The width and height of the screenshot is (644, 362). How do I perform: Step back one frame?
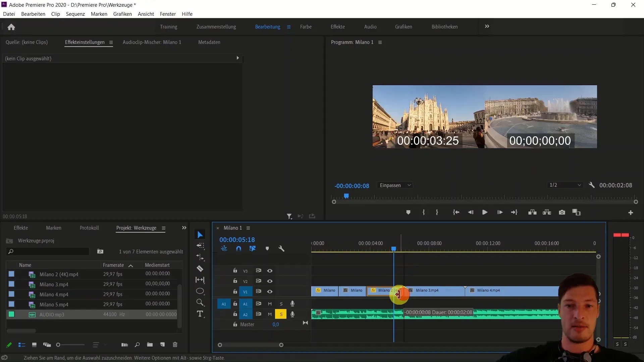[471, 213]
